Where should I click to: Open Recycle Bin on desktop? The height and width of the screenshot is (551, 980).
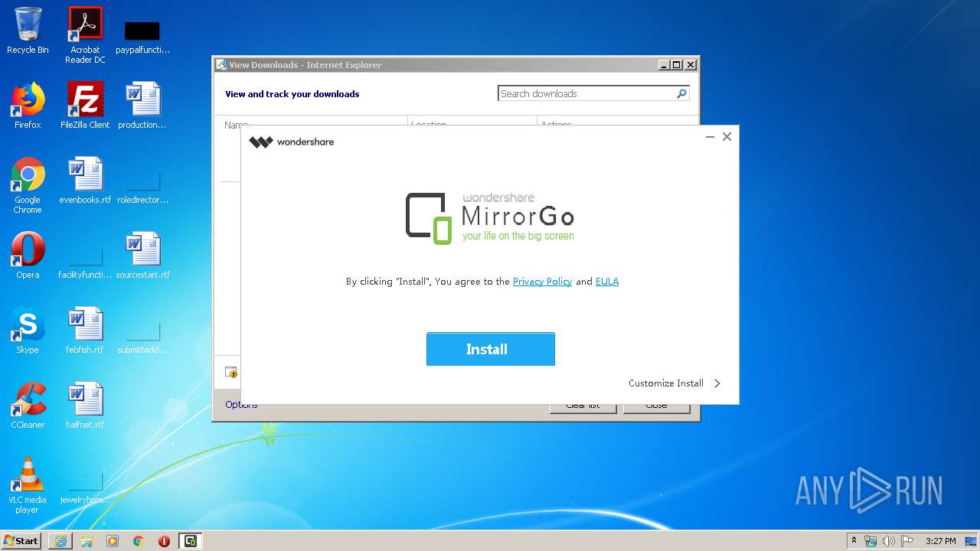pos(28,31)
